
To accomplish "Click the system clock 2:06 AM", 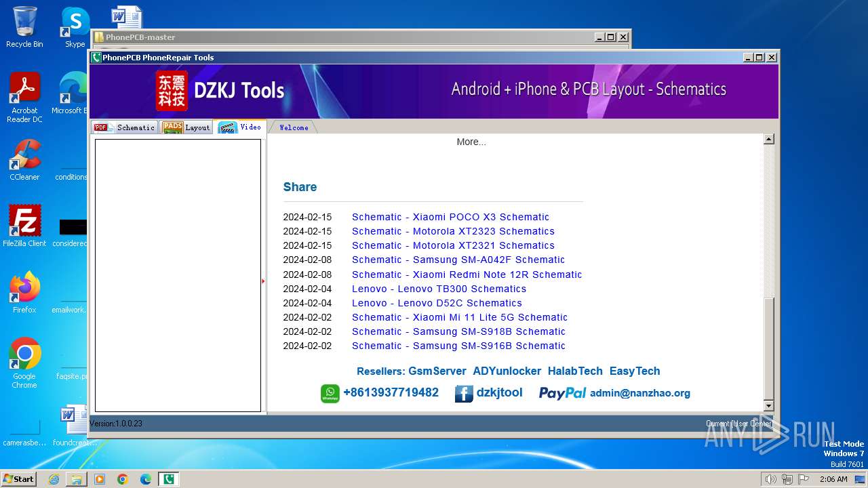I will tap(833, 479).
